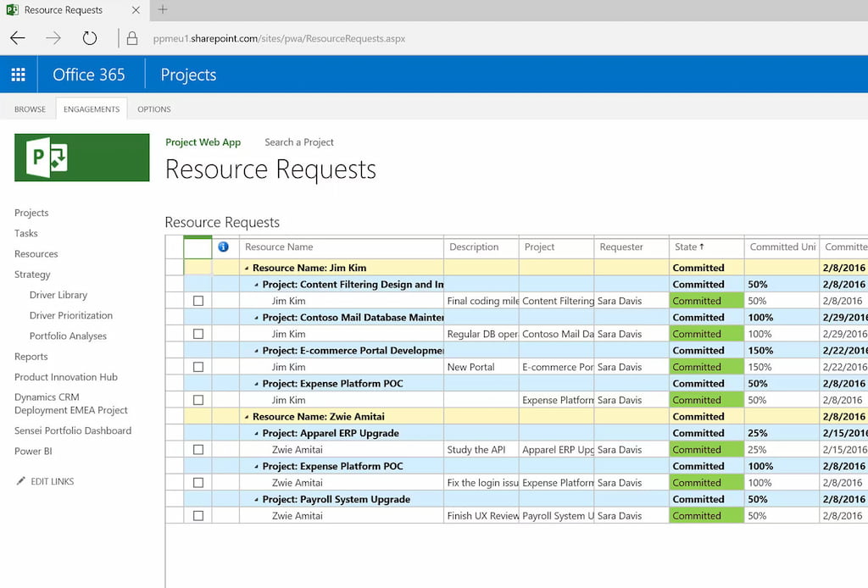The height and width of the screenshot is (588, 868).
Task: Click Office 365 in the top bar
Action: pos(88,75)
